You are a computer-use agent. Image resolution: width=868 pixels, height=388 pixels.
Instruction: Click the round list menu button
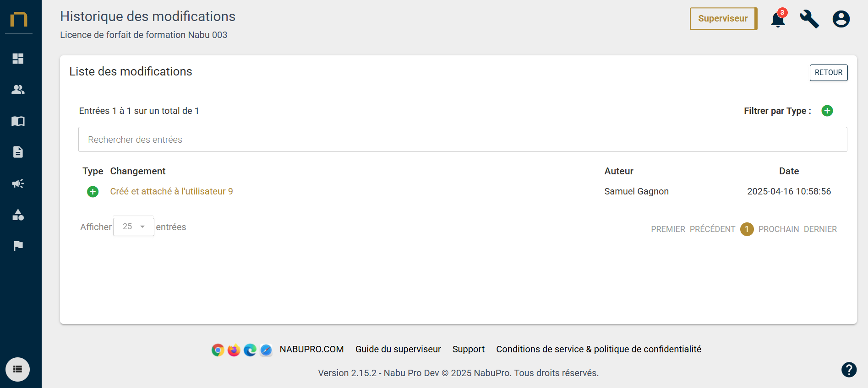coord(17,369)
